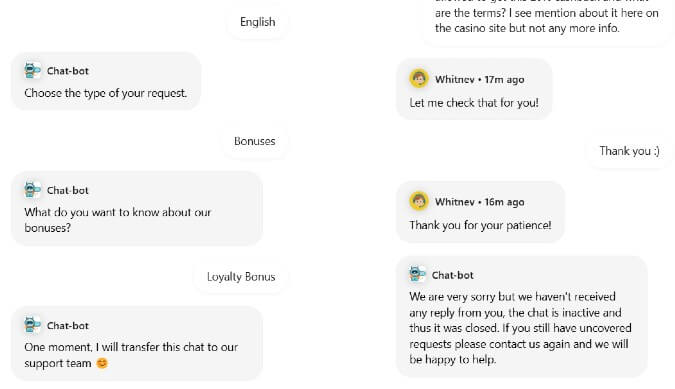Click Whitney's avatar at 17m ago
The image size is (675, 389).
[x=418, y=79]
